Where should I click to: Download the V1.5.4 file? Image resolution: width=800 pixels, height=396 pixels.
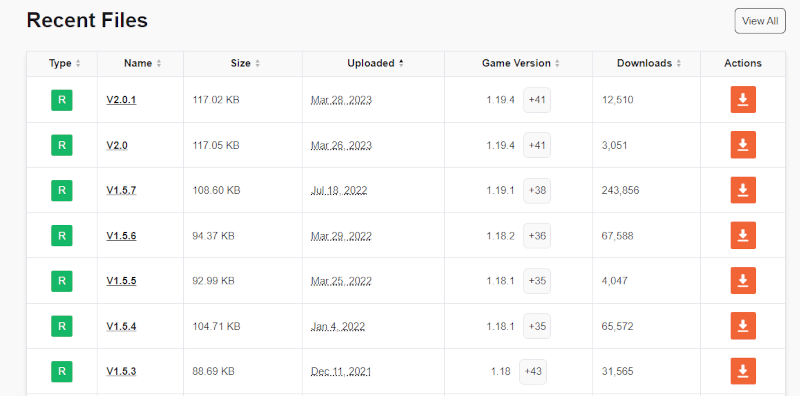pos(743,326)
